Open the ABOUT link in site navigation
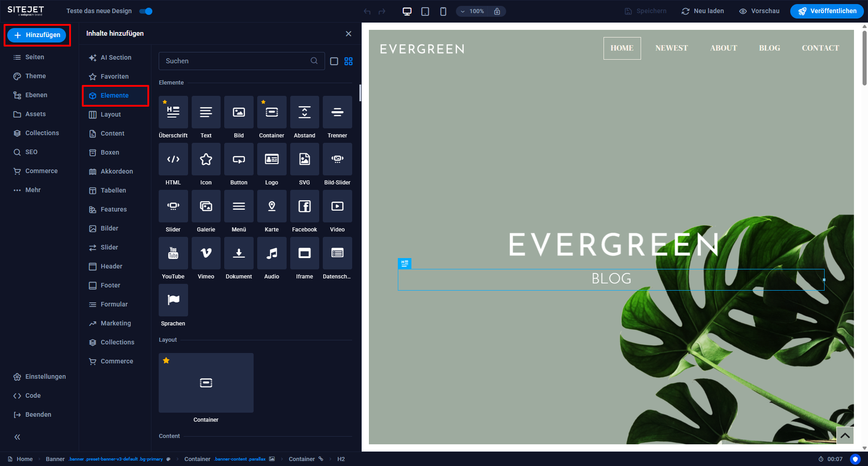This screenshot has height=466, width=868. point(723,48)
